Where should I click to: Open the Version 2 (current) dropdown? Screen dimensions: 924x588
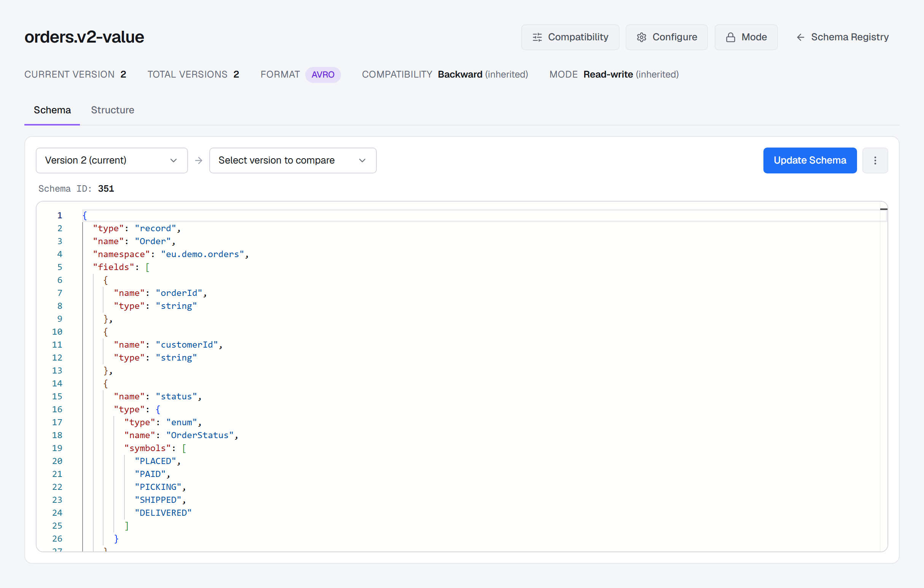point(112,161)
